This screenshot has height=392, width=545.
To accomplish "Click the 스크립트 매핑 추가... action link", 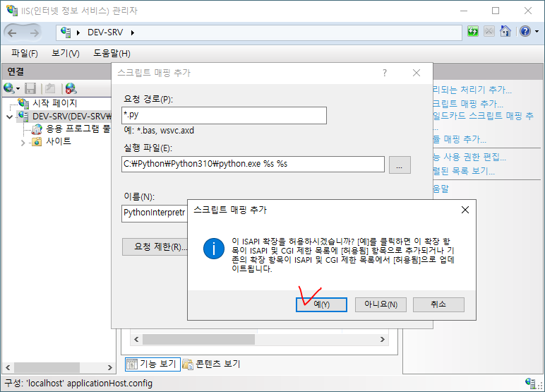I will click(x=468, y=104).
